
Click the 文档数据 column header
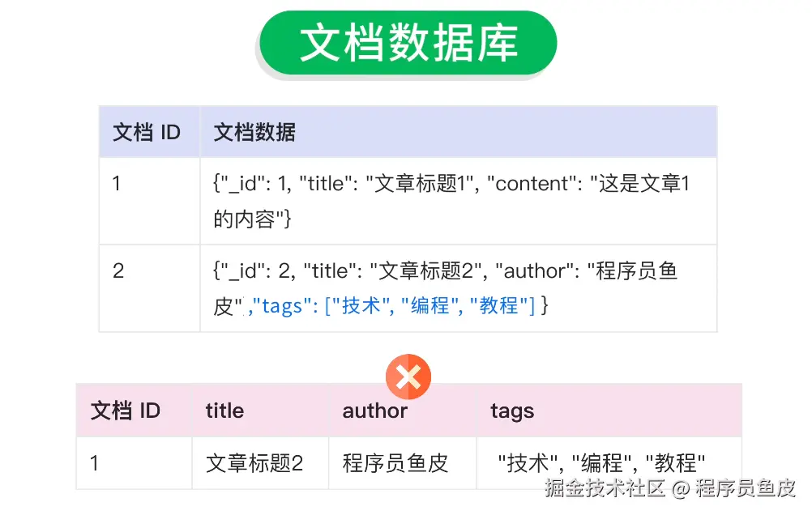[x=254, y=133]
